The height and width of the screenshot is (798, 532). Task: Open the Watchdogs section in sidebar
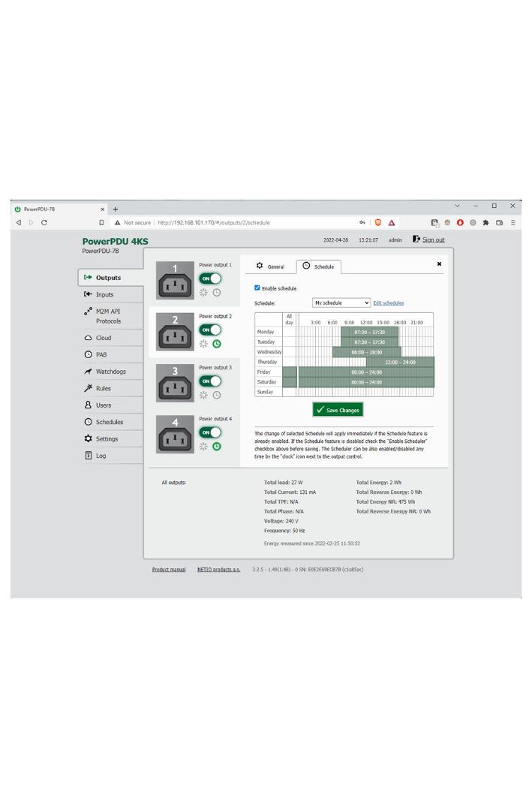click(x=110, y=372)
